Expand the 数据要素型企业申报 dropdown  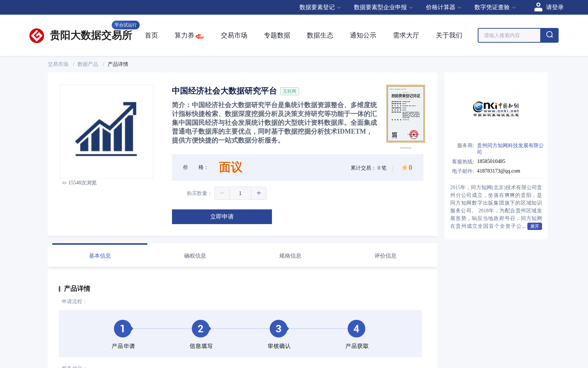(x=383, y=7)
